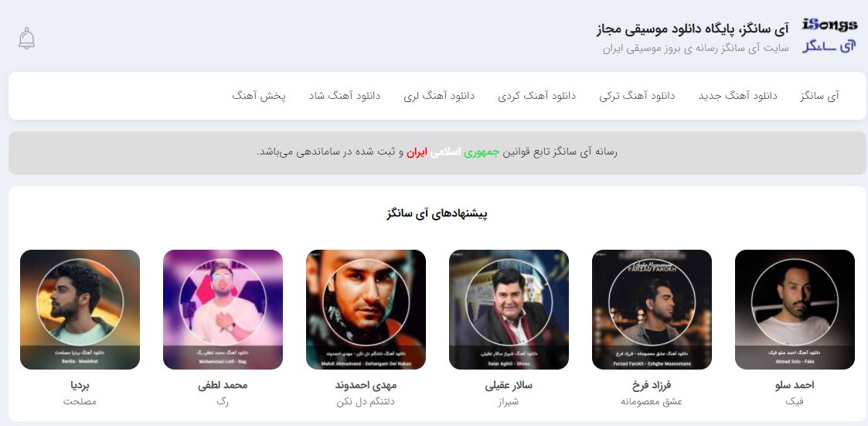Open Mahdi Ahmadvand song cover thumbnail
The height and width of the screenshot is (426, 868).
(x=366, y=310)
